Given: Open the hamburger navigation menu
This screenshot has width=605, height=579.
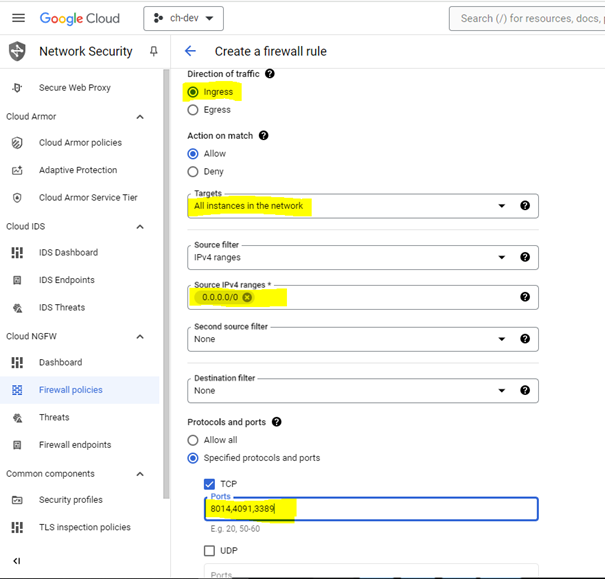Looking at the screenshot, I should pyautogui.click(x=18, y=18).
